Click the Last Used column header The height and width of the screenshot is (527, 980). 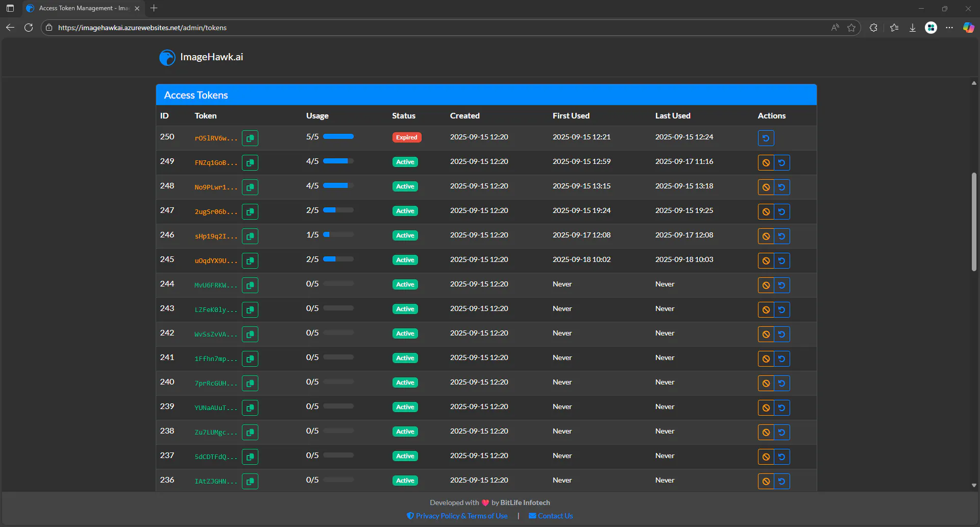(x=673, y=116)
